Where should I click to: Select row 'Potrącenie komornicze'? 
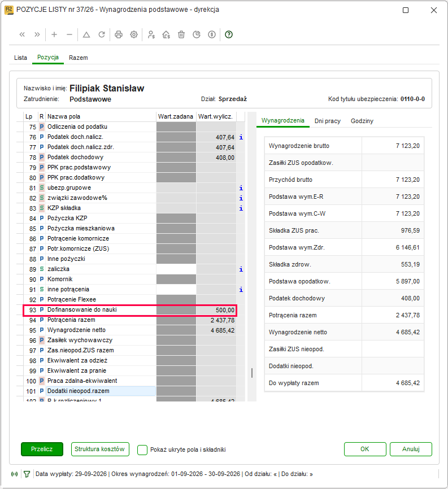tap(130, 239)
